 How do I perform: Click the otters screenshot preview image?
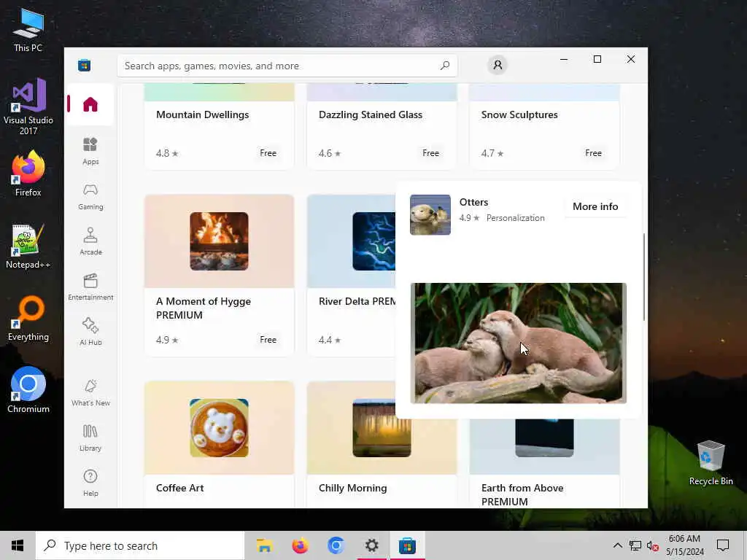(519, 343)
